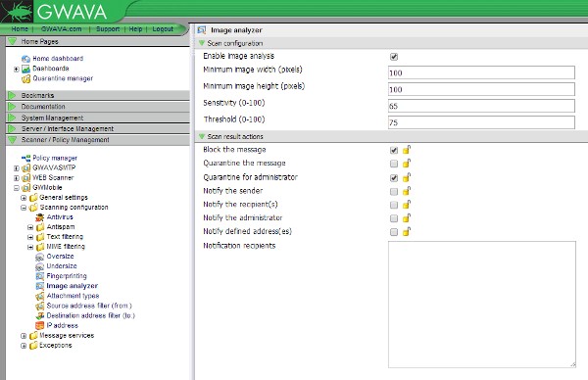Uncheck Quarantine for administrator checkbox

394,178
